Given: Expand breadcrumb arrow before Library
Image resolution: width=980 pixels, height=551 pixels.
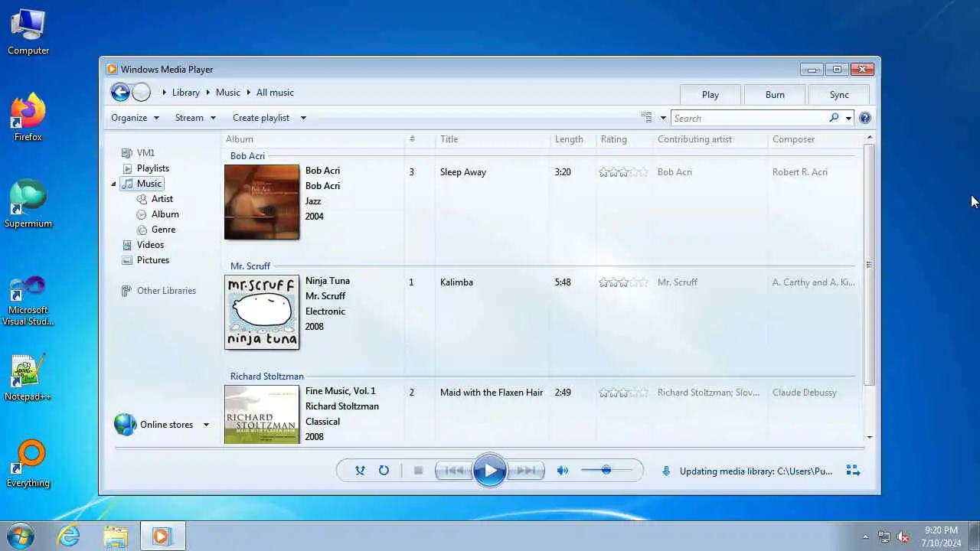Looking at the screenshot, I should click(x=164, y=93).
